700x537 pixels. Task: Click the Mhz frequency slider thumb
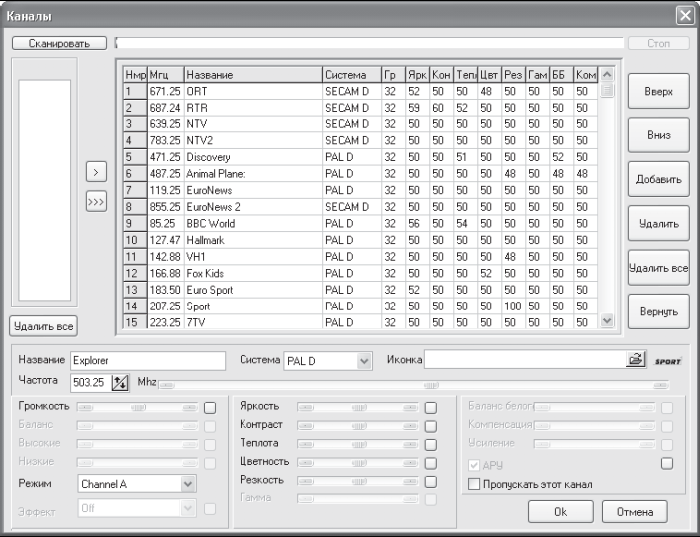point(431,385)
